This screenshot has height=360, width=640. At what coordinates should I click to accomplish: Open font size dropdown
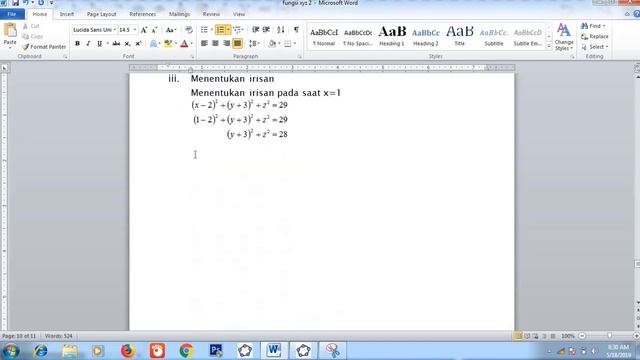135,30
